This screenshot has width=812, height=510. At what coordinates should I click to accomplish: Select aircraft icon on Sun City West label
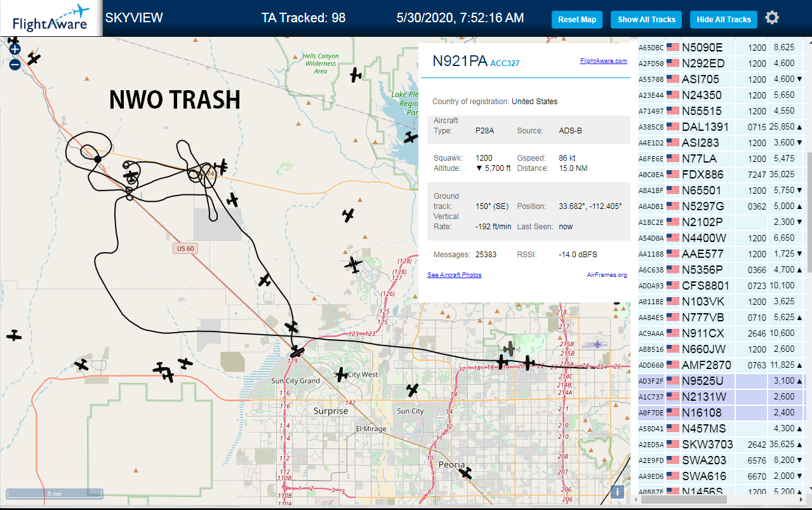tap(342, 375)
